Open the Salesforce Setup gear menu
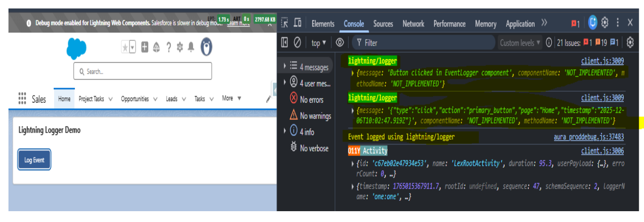The width and height of the screenshot is (644, 222). pyautogui.click(x=179, y=47)
